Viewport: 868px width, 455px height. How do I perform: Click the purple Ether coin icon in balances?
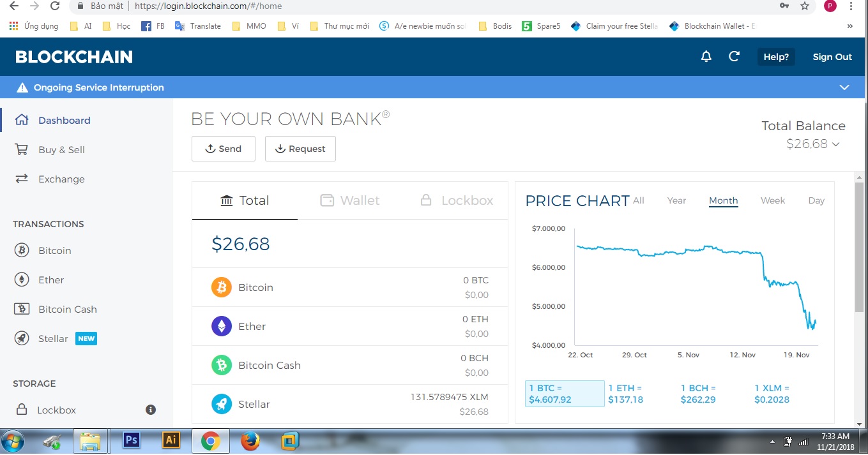point(222,326)
